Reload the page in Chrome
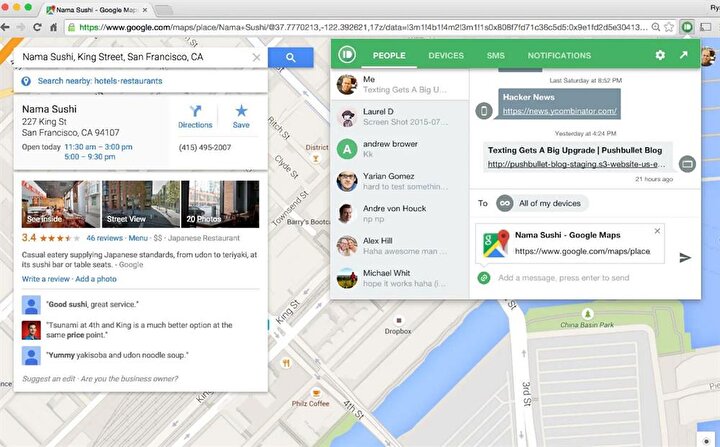 (37, 27)
